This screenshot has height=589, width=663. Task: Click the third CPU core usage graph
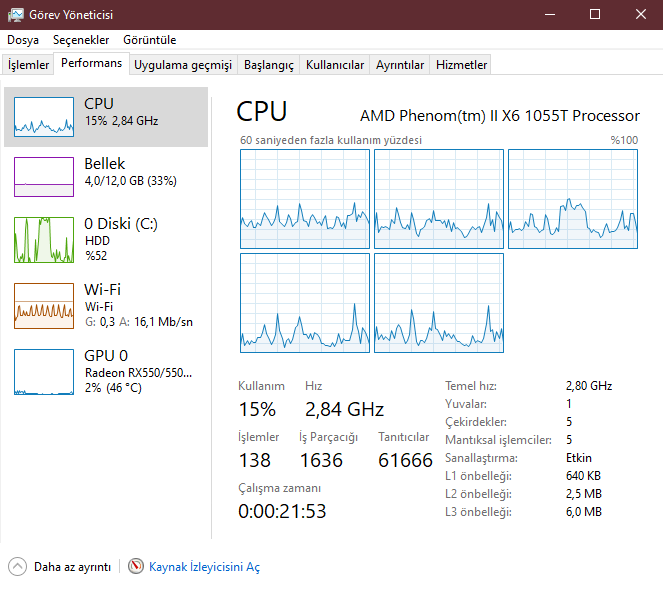tap(572, 199)
